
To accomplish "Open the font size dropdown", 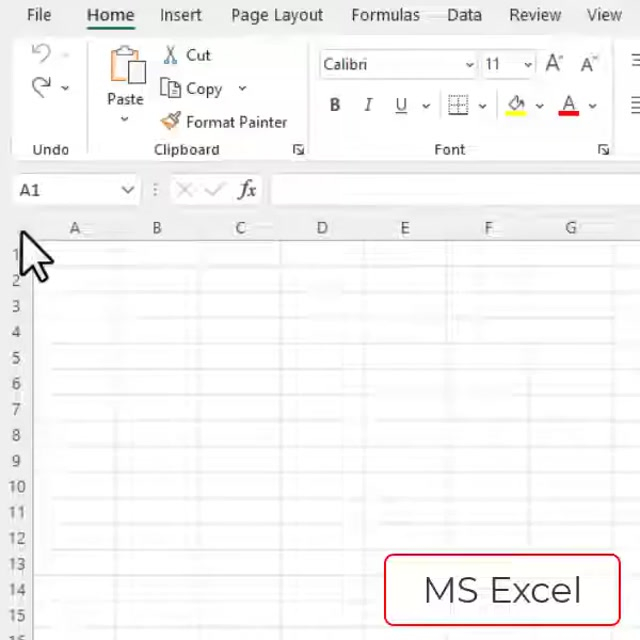I will (x=528, y=65).
